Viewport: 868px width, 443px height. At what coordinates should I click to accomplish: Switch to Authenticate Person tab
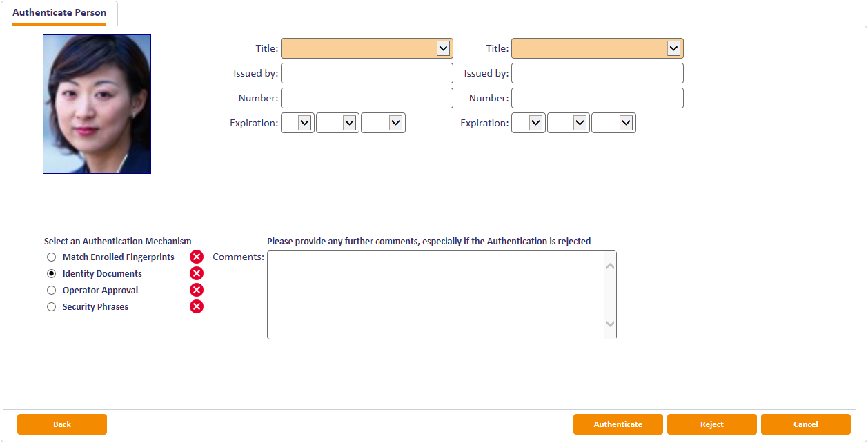pyautogui.click(x=59, y=13)
